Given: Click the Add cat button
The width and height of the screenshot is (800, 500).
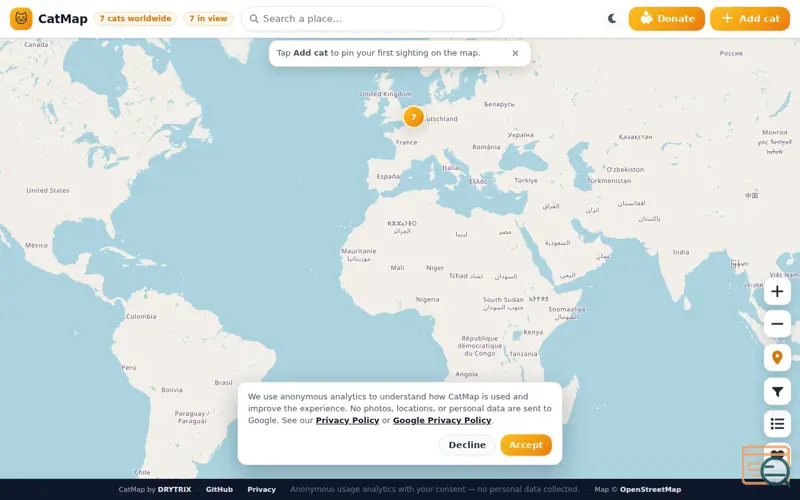Looking at the screenshot, I should pyautogui.click(x=749, y=19).
